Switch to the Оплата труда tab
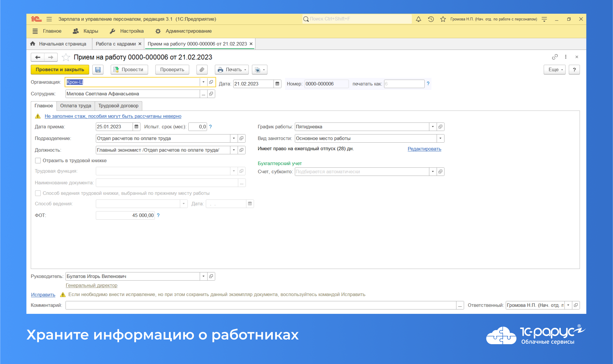Image resolution: width=613 pixels, height=364 pixels. (x=75, y=106)
